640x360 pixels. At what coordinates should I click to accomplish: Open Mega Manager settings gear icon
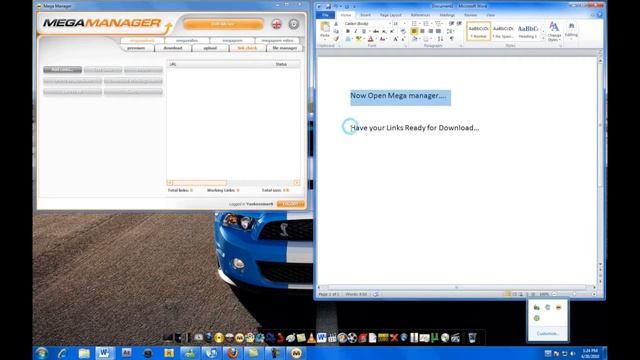coord(293,24)
